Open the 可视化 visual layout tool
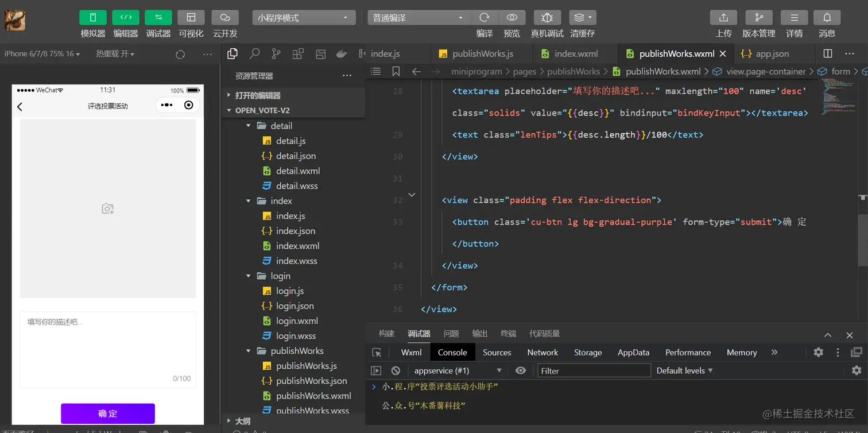The height and width of the screenshot is (433, 868). coord(191,18)
